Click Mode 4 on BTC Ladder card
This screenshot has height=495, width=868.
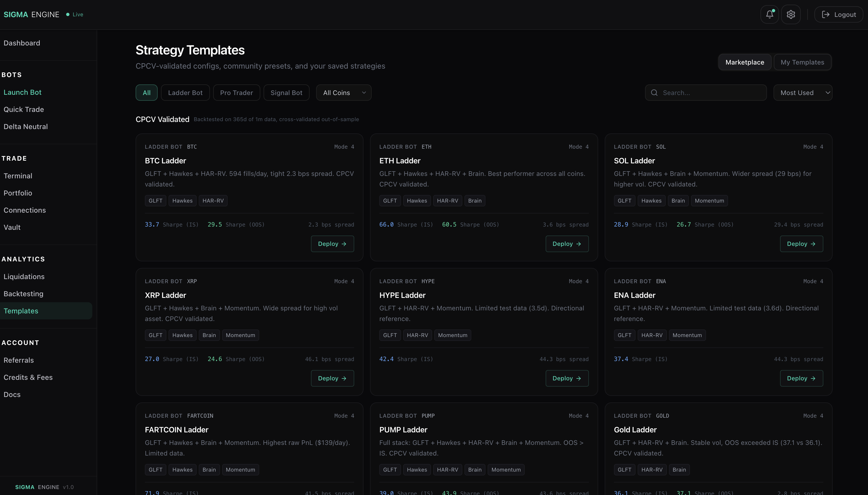point(344,146)
